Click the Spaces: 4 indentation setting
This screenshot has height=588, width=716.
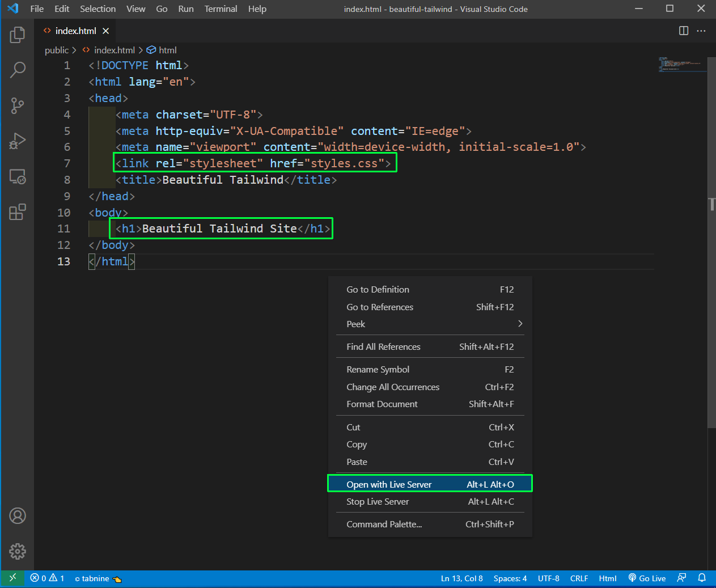(510, 578)
